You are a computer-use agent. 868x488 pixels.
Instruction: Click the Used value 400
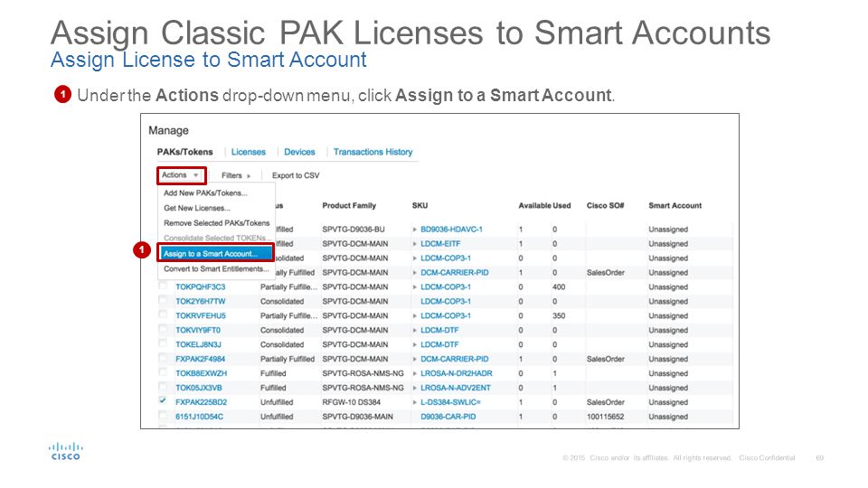(559, 287)
